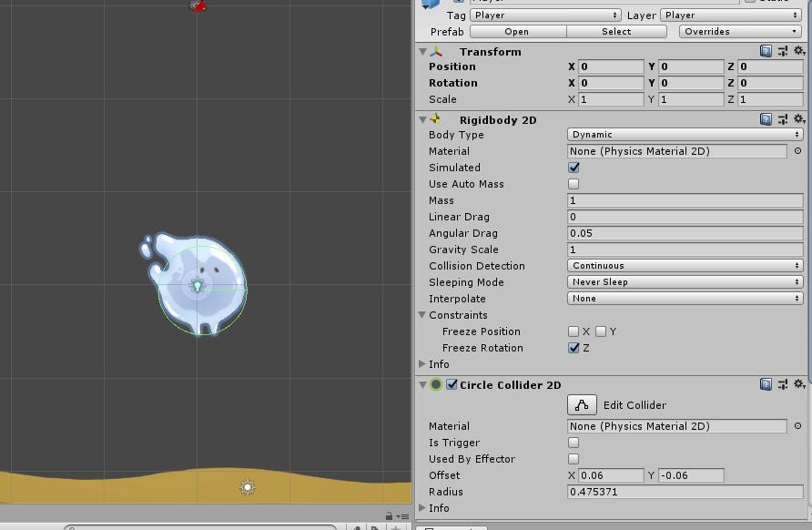Open the Tag dropdown showing Player

(546, 15)
